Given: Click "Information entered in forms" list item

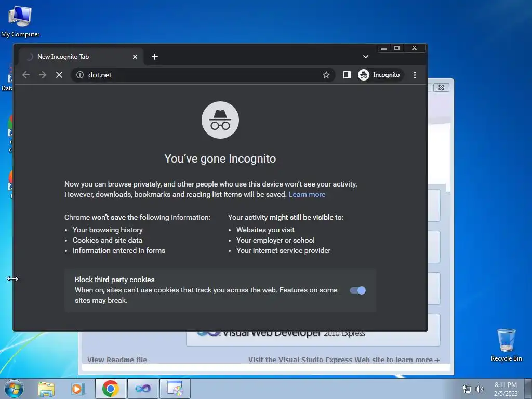Looking at the screenshot, I should click(x=119, y=251).
